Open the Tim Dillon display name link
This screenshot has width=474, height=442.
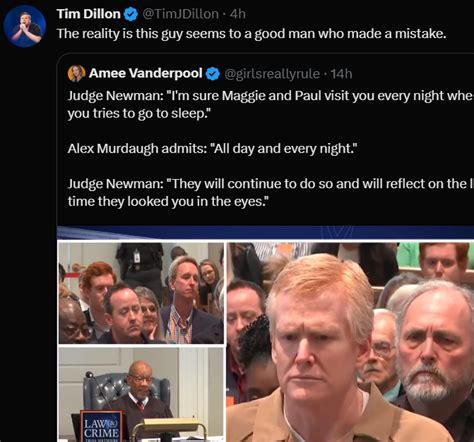[88, 14]
